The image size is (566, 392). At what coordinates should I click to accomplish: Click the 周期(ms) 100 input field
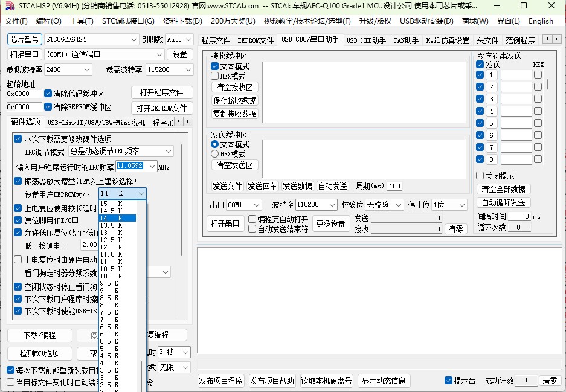click(394, 186)
